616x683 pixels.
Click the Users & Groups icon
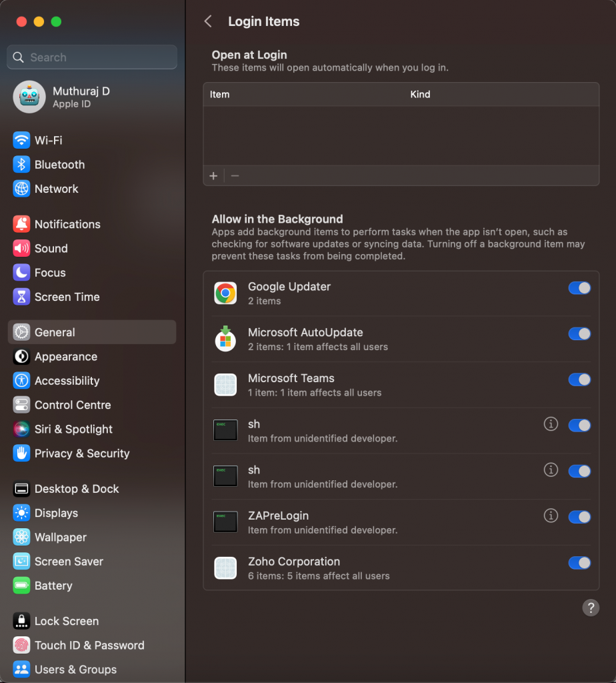[x=21, y=670]
